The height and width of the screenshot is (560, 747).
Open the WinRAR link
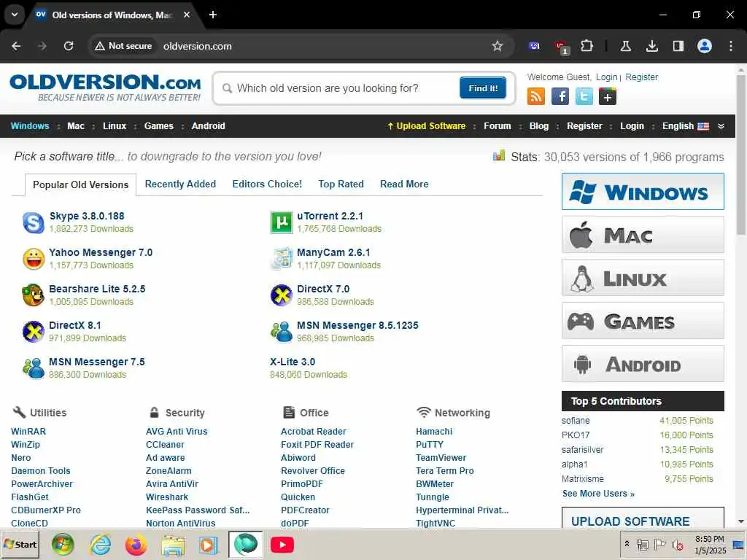click(28, 432)
